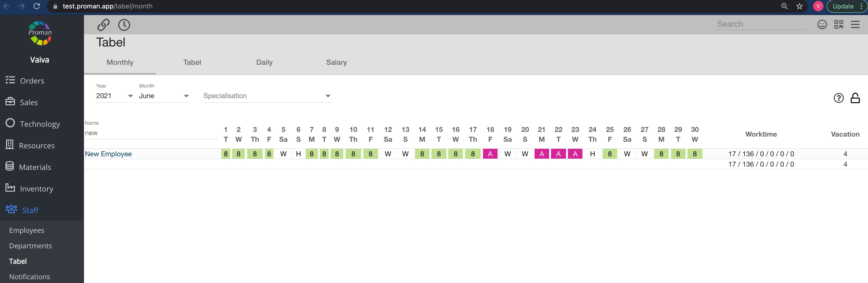The image size is (868, 283).
Task: Open the clock history icon
Action: [124, 25]
